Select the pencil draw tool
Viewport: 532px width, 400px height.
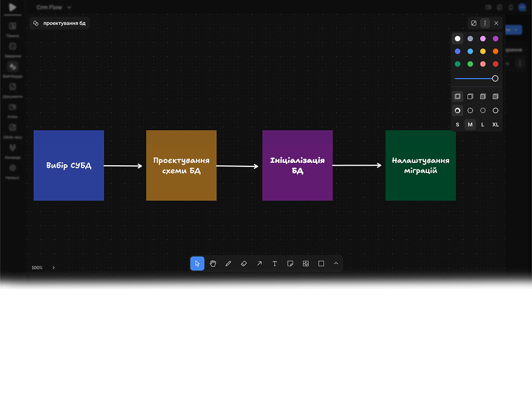pyautogui.click(x=228, y=264)
